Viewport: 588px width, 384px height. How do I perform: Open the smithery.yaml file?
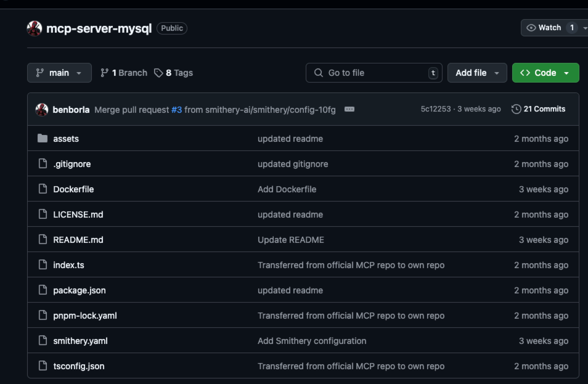[80, 341]
